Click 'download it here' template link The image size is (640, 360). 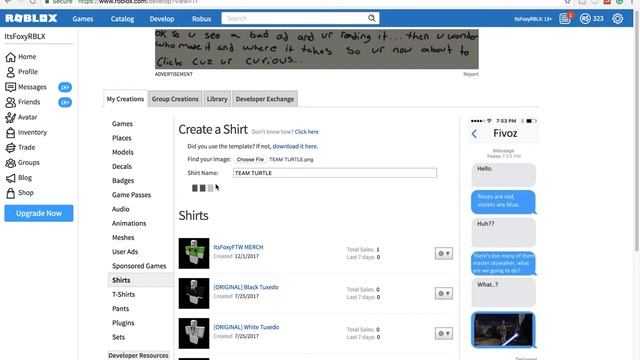pos(294,146)
